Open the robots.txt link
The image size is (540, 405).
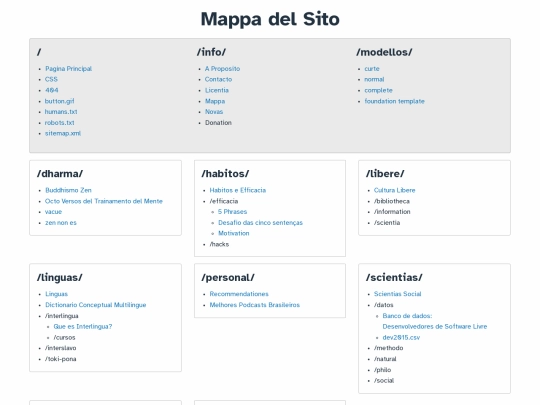point(60,123)
